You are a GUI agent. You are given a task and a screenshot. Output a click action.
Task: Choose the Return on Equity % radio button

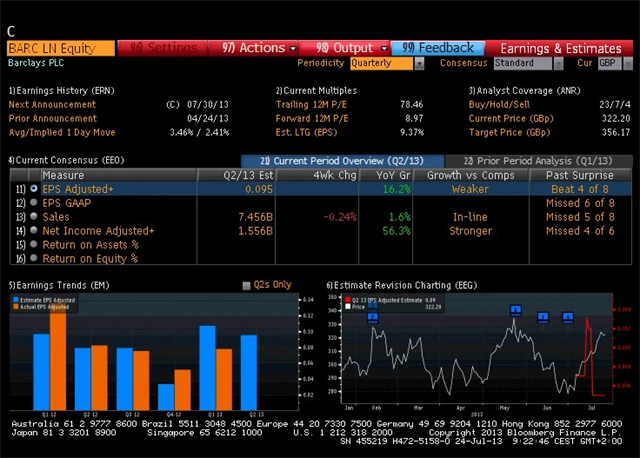click(x=34, y=258)
